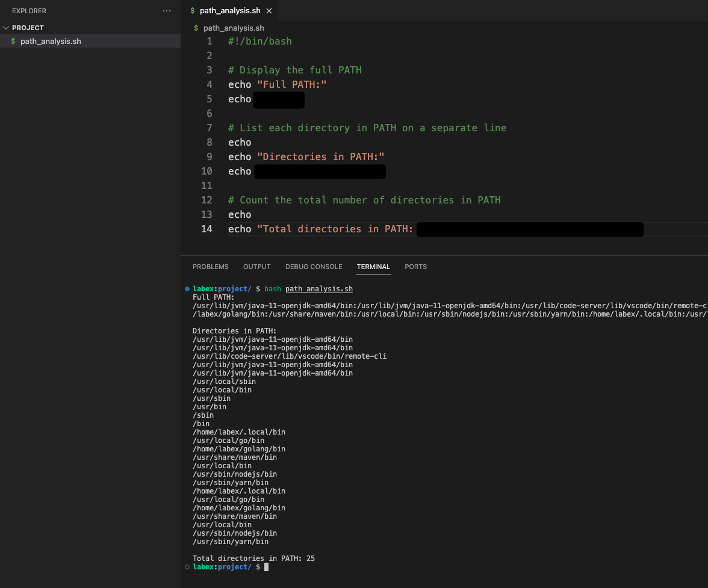The width and height of the screenshot is (708, 588).
Task: Open the OUTPUT panel tab
Action: [x=257, y=267]
